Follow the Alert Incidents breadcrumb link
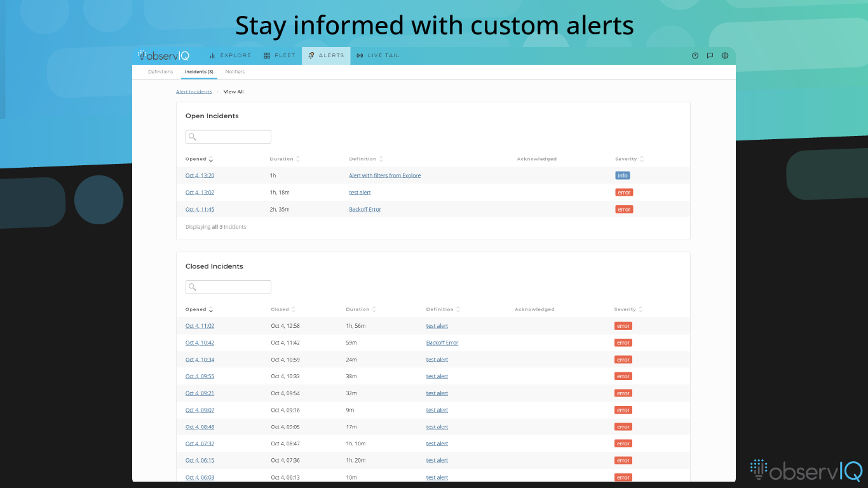The height and width of the screenshot is (488, 868). click(x=194, y=91)
